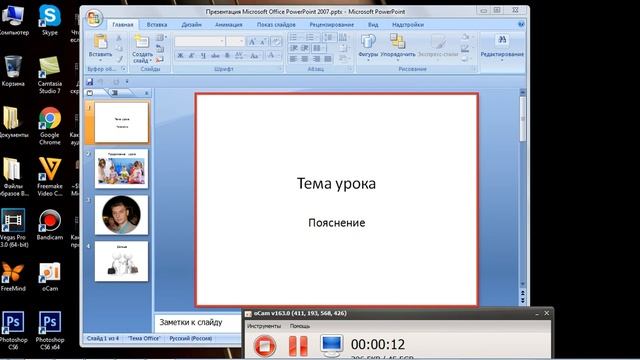Switch to the Вид ribbon tab
Image resolution: width=640 pixels, height=360 pixels.
[373, 24]
